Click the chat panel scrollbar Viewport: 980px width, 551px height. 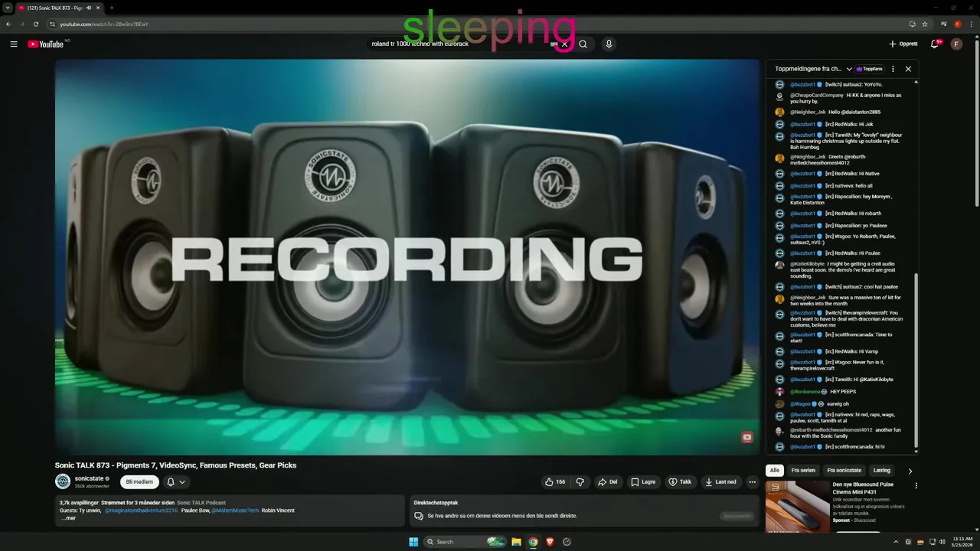pyautogui.click(x=916, y=362)
